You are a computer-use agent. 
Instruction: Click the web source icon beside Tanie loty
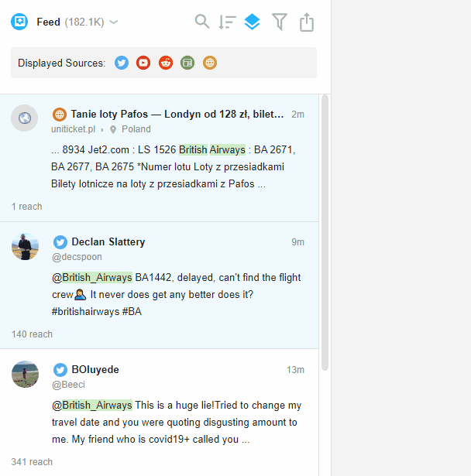point(60,115)
